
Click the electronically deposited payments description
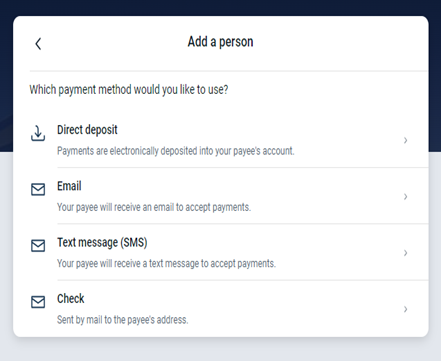(176, 151)
